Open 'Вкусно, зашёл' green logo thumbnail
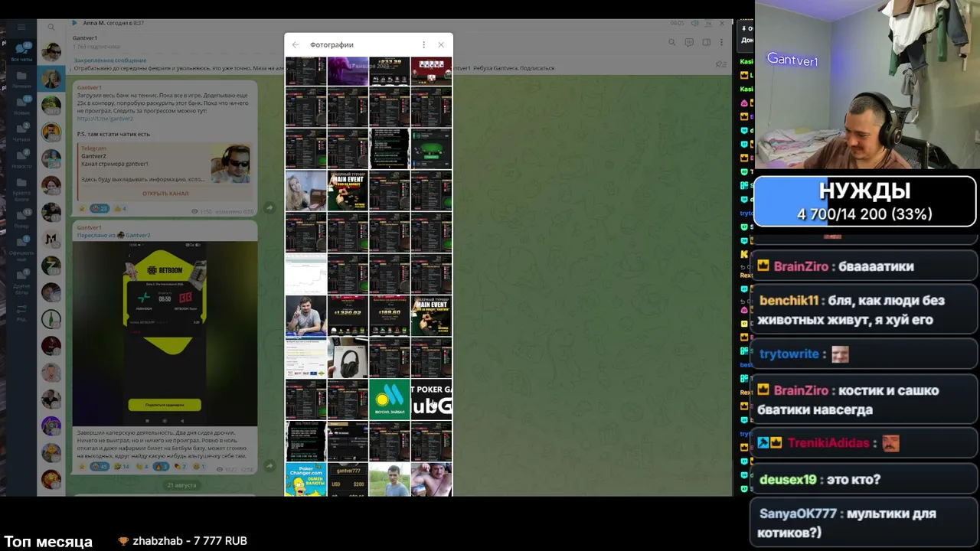Image resolution: width=980 pixels, height=551 pixels. [389, 399]
